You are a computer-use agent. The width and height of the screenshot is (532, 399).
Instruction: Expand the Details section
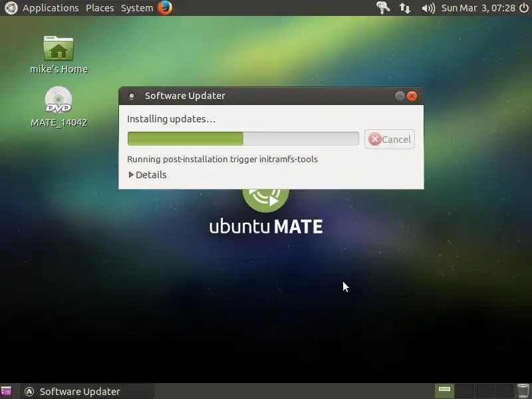coord(148,175)
